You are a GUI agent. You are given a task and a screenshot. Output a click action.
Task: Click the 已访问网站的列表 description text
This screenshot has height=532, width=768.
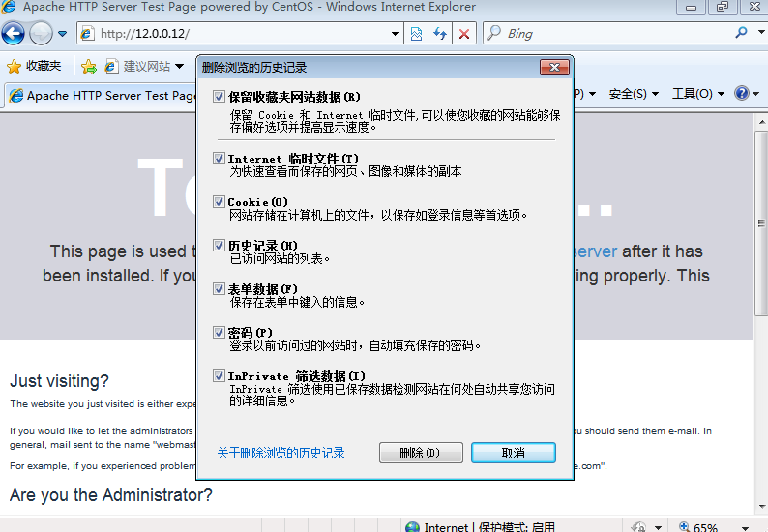(x=280, y=258)
